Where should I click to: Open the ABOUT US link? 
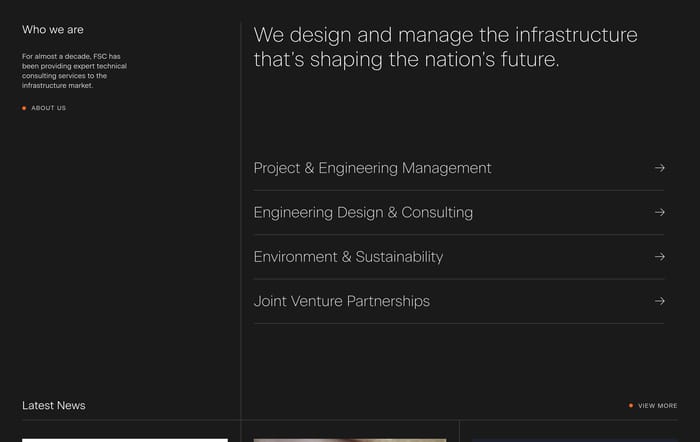pyautogui.click(x=48, y=108)
